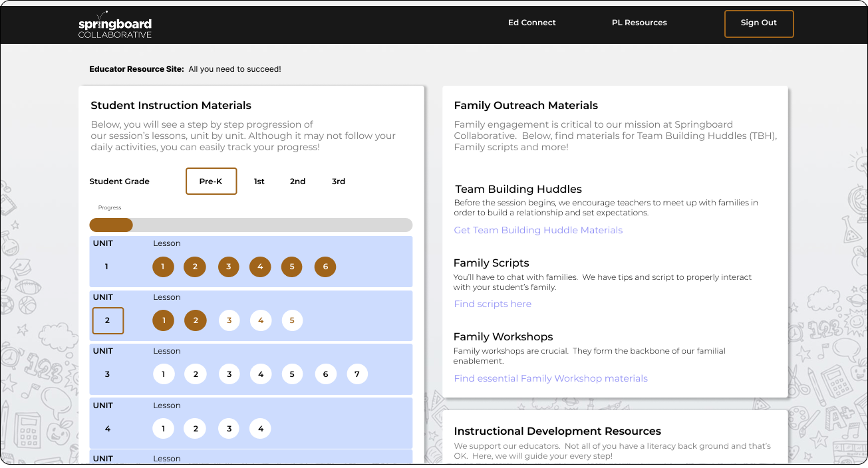This screenshot has width=868, height=468.
Task: Open the Ed Connect menu item
Action: pyautogui.click(x=532, y=23)
